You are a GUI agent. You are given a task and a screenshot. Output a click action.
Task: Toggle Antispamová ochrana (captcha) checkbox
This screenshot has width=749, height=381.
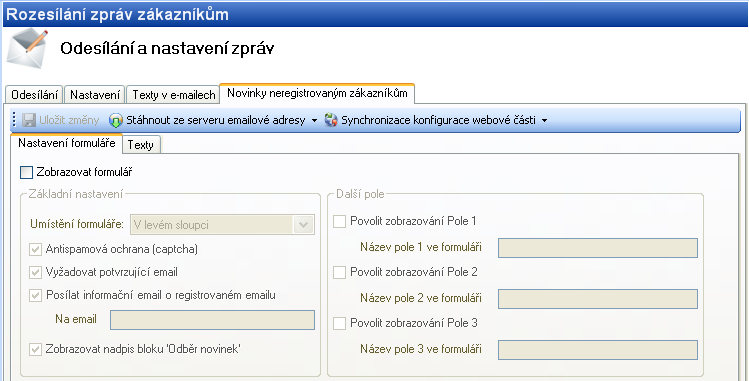pos(35,249)
